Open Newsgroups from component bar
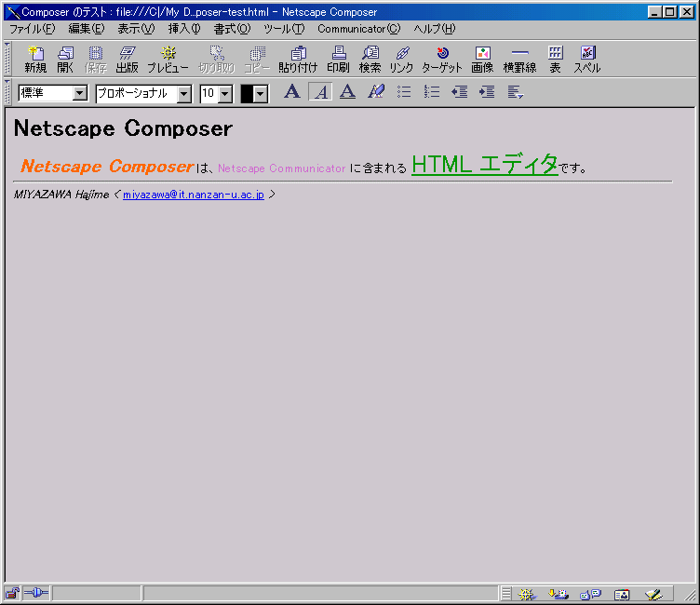 click(x=590, y=594)
